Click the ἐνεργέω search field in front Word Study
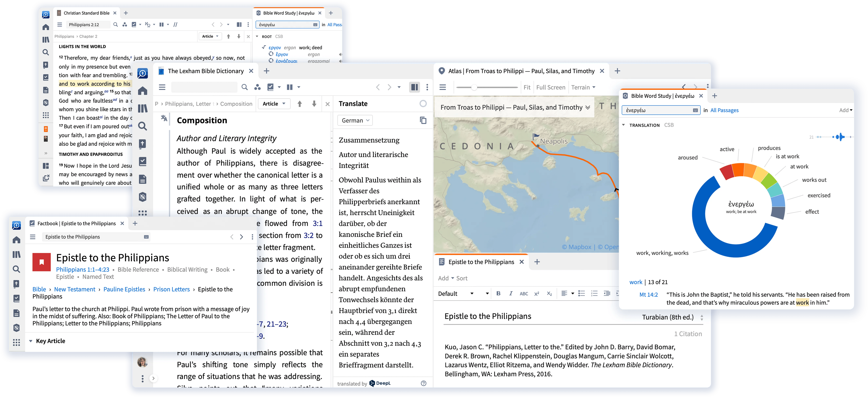868x397 pixels. click(x=660, y=110)
